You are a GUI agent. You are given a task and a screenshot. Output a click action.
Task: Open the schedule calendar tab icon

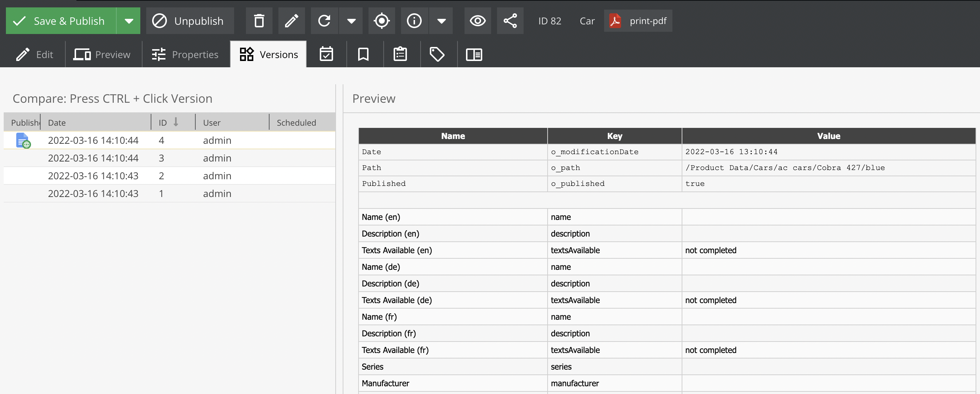pos(326,54)
